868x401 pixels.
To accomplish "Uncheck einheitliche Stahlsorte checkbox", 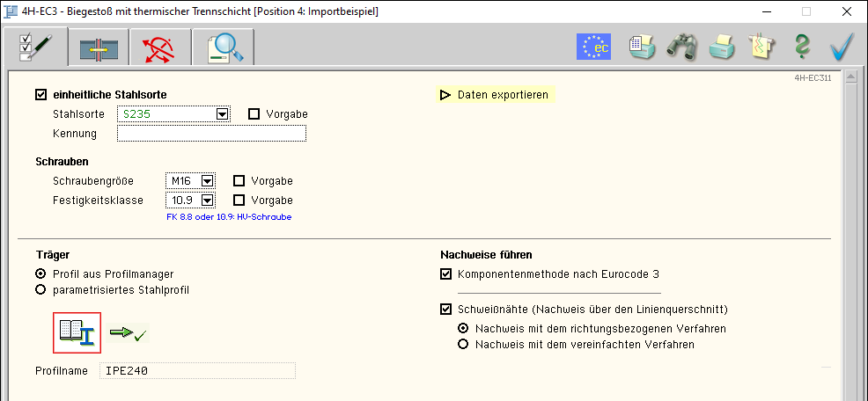I will point(41,95).
